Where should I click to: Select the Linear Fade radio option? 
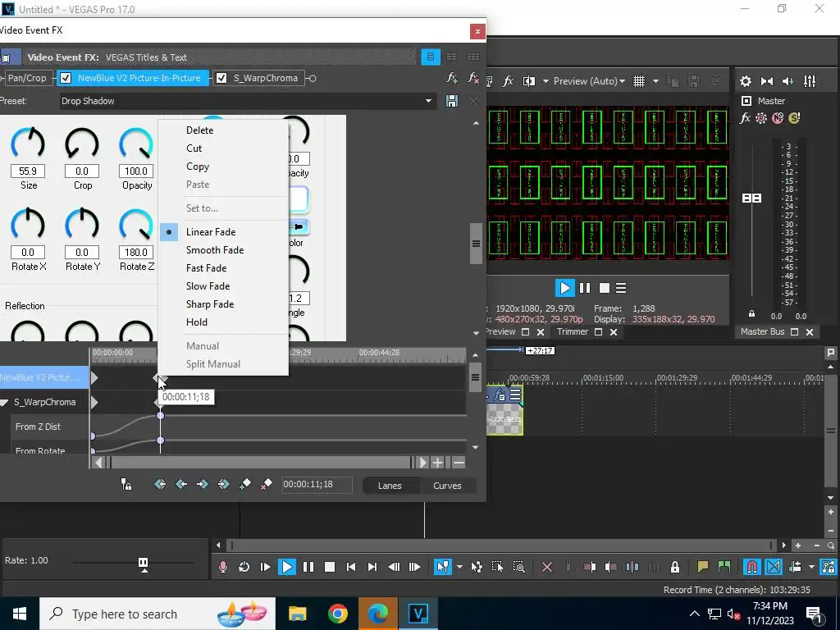coord(211,232)
